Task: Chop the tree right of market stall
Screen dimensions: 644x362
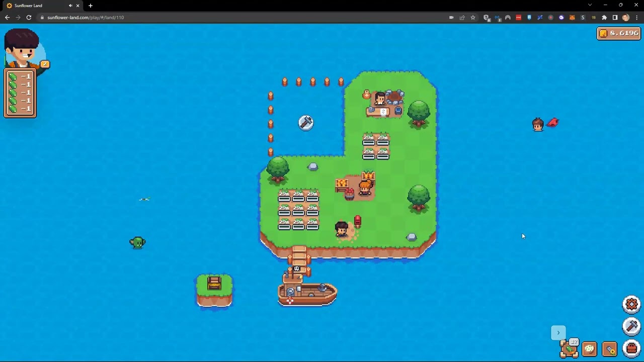Action: click(x=419, y=198)
